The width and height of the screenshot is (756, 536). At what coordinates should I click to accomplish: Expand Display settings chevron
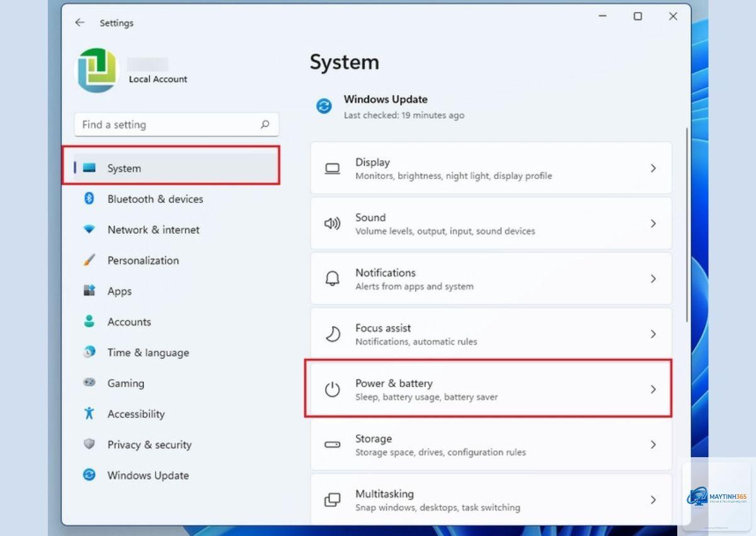[653, 168]
